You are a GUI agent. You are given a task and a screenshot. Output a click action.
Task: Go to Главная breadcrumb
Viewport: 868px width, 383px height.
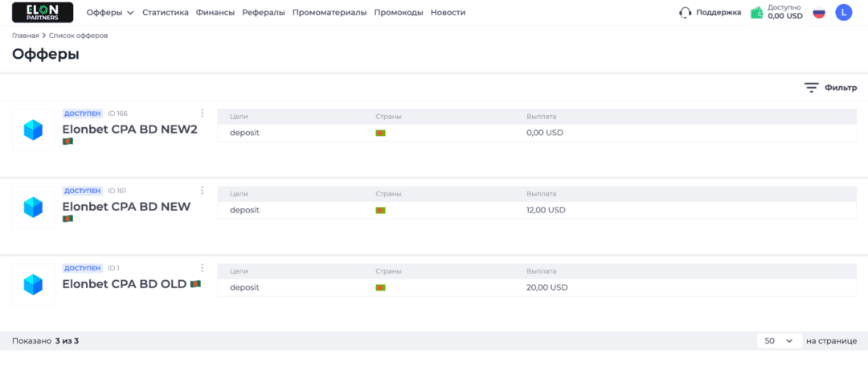(x=26, y=35)
